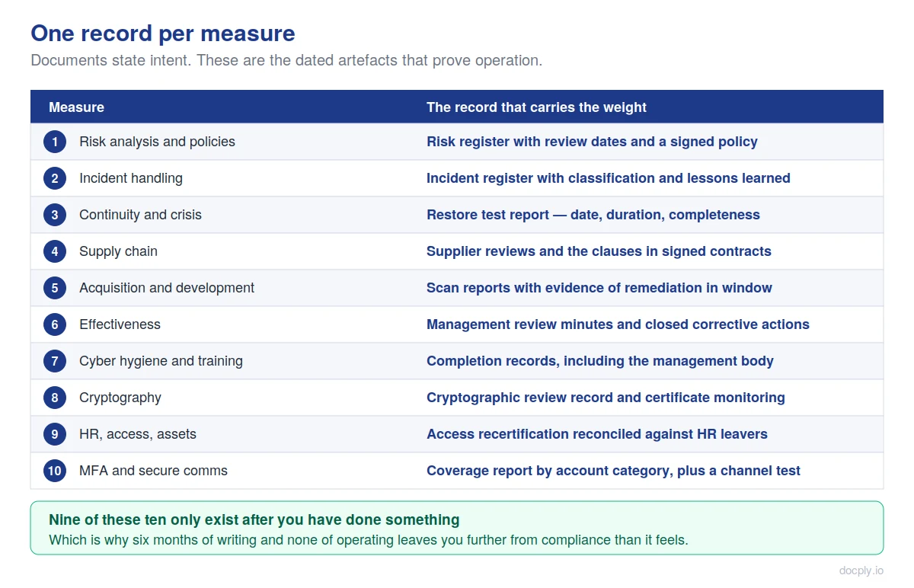The height and width of the screenshot is (588, 914).
Task: Select the 'Incident handling' measure text
Action: tap(131, 178)
